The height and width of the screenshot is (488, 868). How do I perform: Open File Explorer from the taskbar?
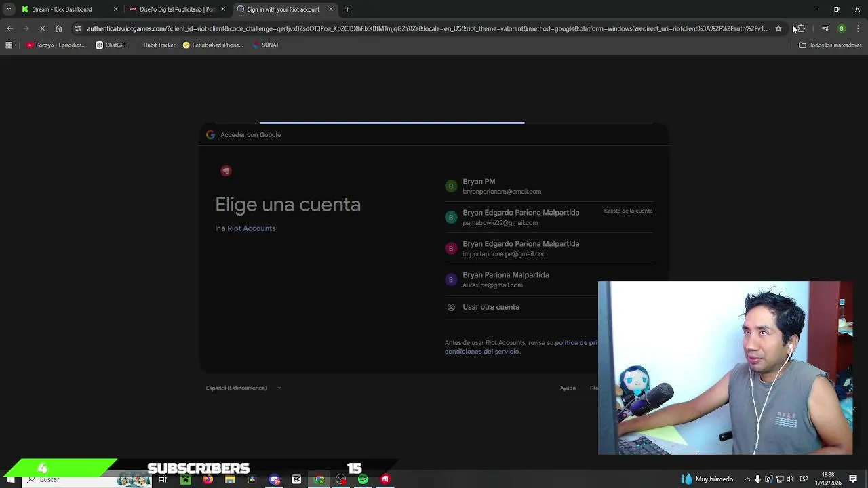pyautogui.click(x=230, y=480)
